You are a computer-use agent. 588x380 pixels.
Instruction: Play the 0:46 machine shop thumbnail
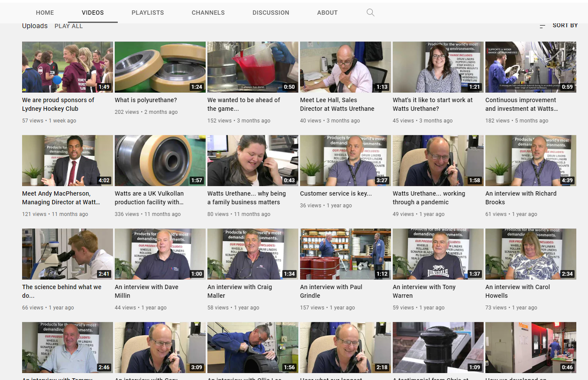click(x=531, y=348)
